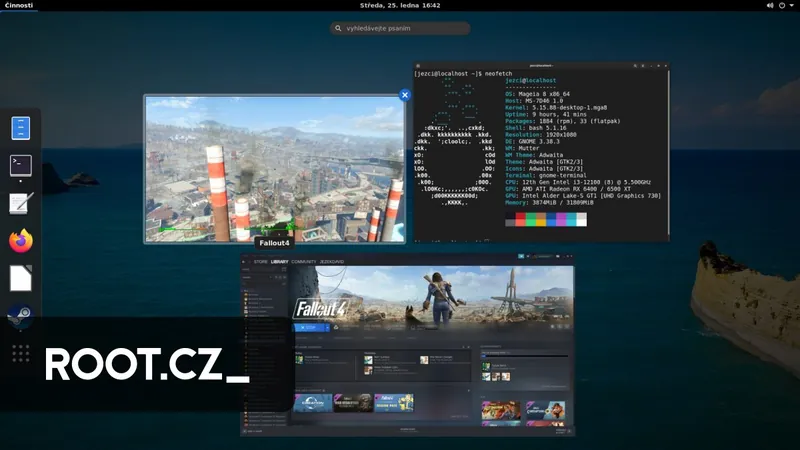Viewport: 800px width, 450px height.
Task: Open the JEZEKDAVID profile tab in Steam
Action: (x=332, y=262)
